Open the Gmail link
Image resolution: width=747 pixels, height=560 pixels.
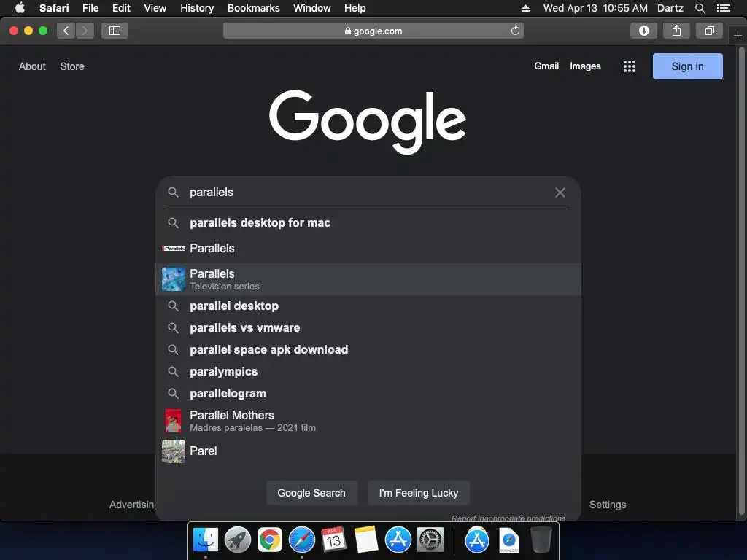point(546,66)
